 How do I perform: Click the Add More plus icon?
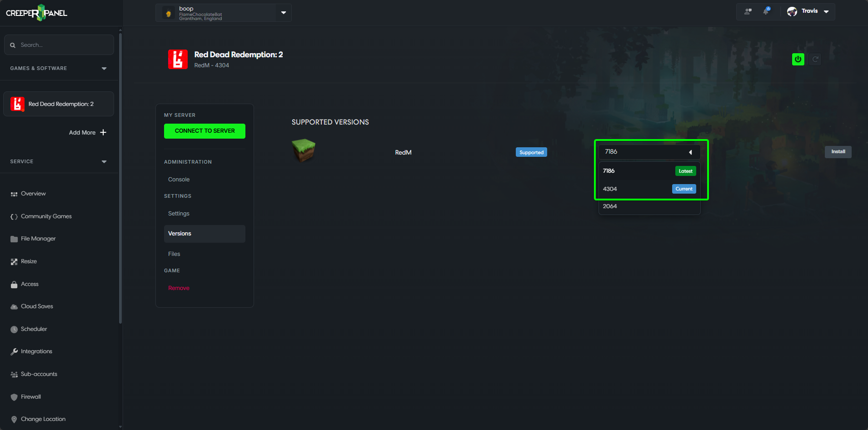[x=103, y=132]
